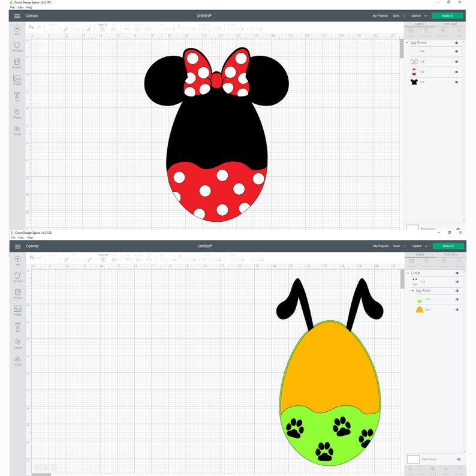Select Text tool in Egg Pluto window
This screenshot has height=476, width=476.
pyautogui.click(x=17, y=327)
